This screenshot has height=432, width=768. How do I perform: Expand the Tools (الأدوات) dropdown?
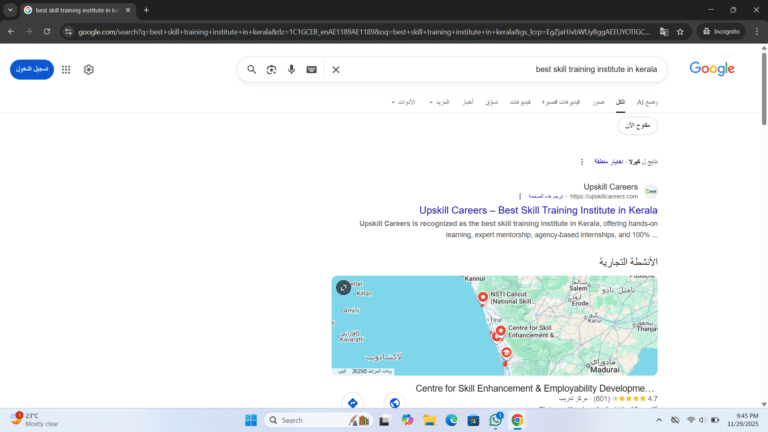click(403, 102)
